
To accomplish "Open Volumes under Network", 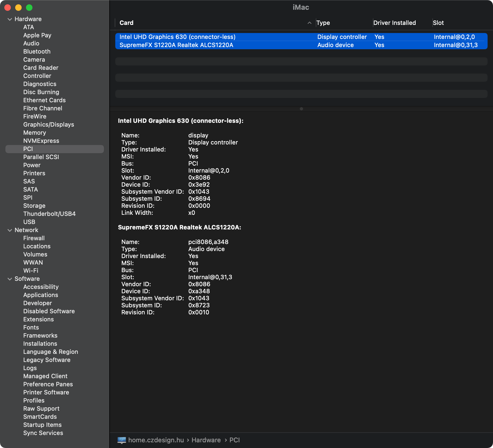I will 35,255.
